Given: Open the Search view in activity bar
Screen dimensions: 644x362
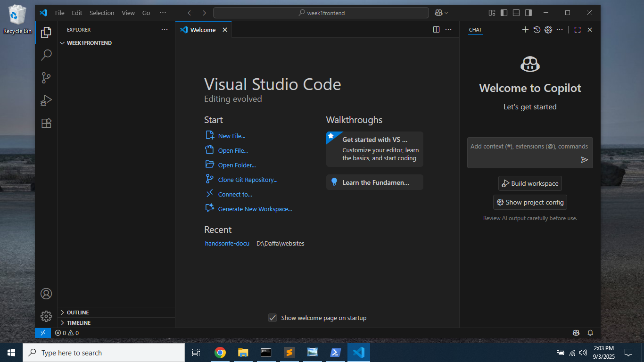Looking at the screenshot, I should point(46,55).
